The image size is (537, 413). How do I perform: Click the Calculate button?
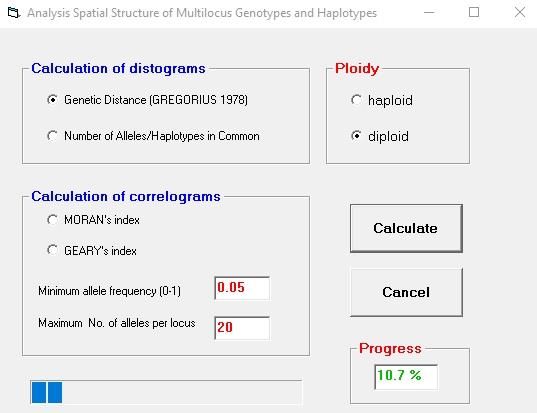[406, 228]
